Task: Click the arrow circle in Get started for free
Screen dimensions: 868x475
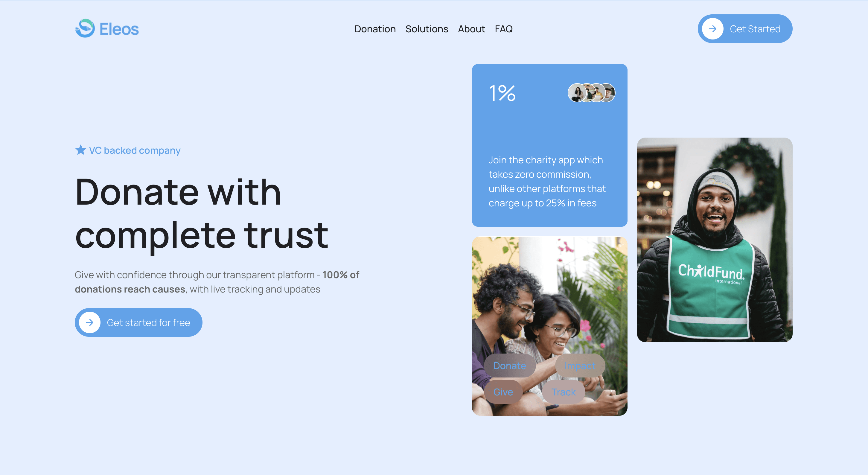Action: tap(90, 322)
